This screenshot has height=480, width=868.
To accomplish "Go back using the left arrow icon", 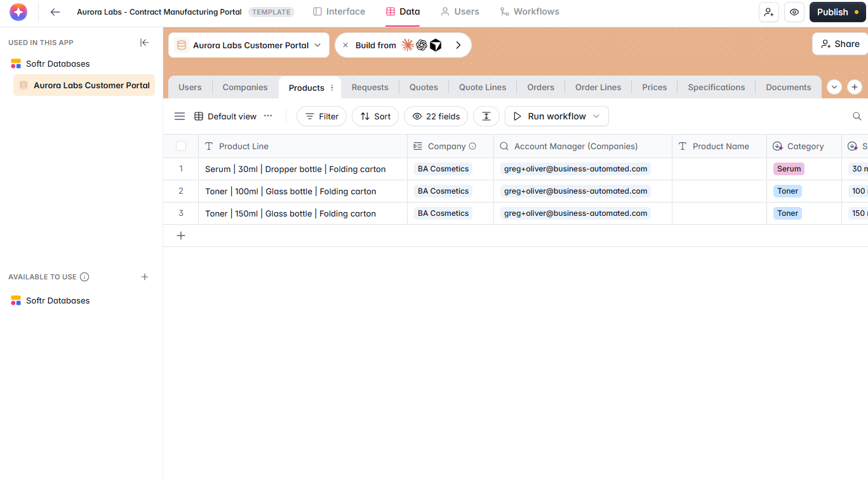I will 55,12.
